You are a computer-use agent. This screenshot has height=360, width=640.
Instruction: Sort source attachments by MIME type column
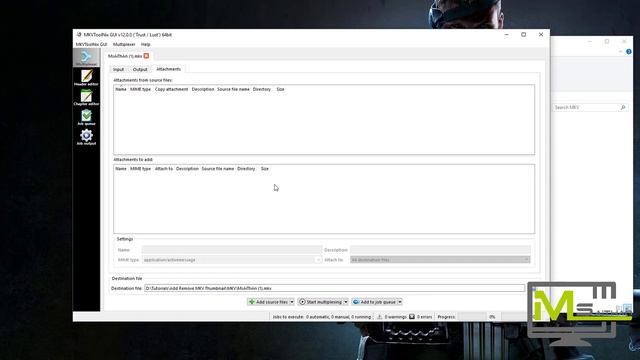pos(140,89)
